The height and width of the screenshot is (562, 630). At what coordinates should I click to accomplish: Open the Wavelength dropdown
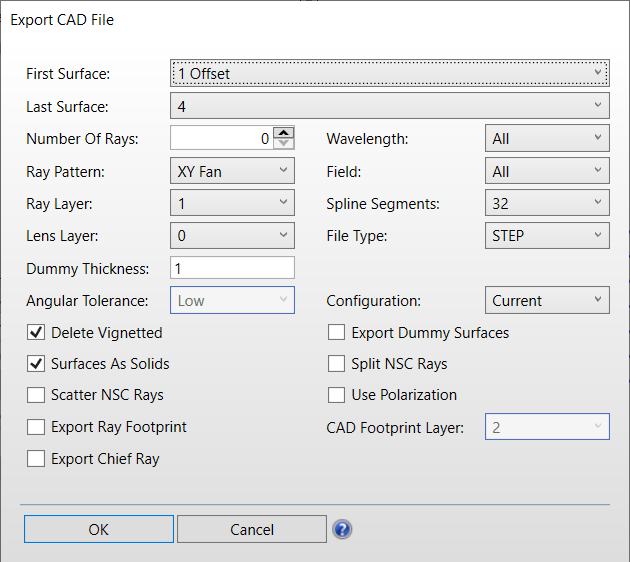tap(546, 139)
